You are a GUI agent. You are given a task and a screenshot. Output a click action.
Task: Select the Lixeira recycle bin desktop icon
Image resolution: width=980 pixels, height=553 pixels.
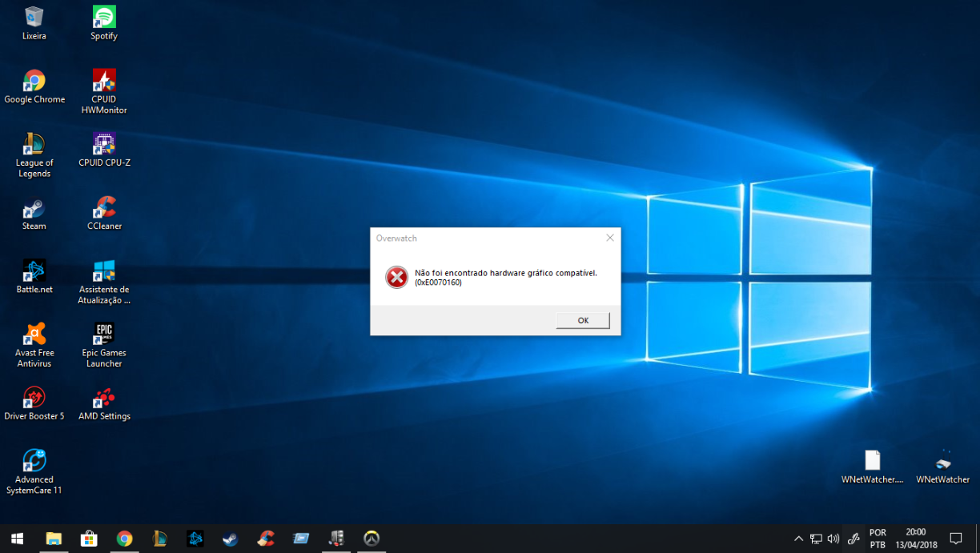pyautogui.click(x=34, y=23)
